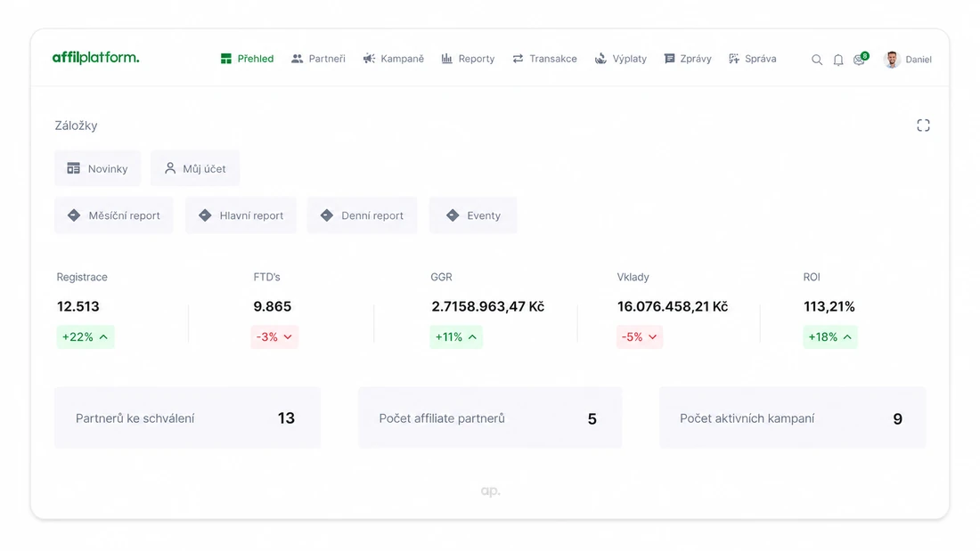
Task: Click the ROI value 113,21%
Action: [x=829, y=307]
